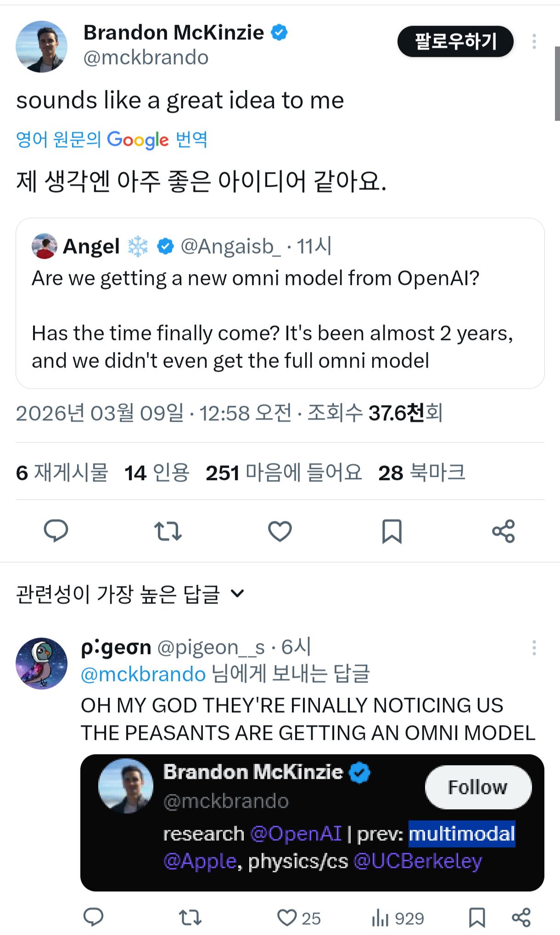Follow Brandon McKinzie with 팔로우하기 button

click(455, 41)
